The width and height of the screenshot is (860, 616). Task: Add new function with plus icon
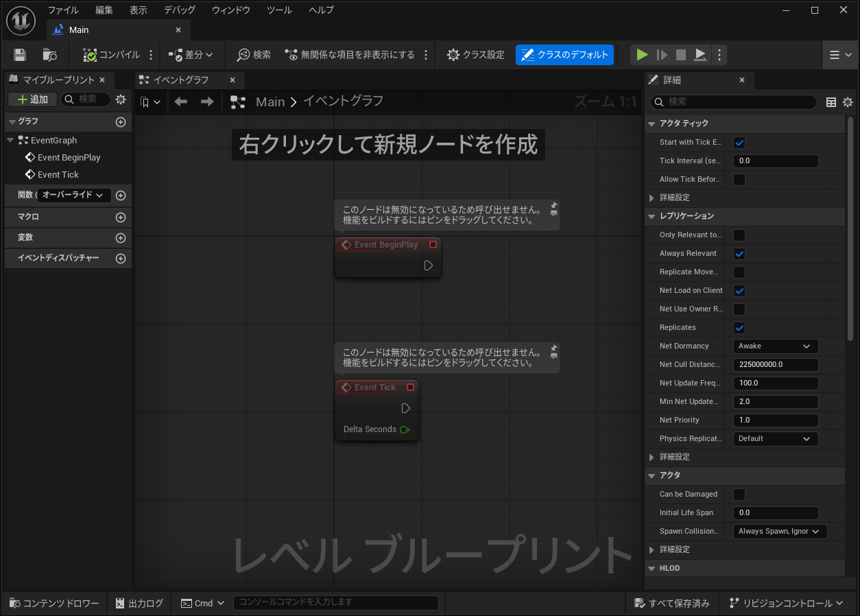coord(121,196)
